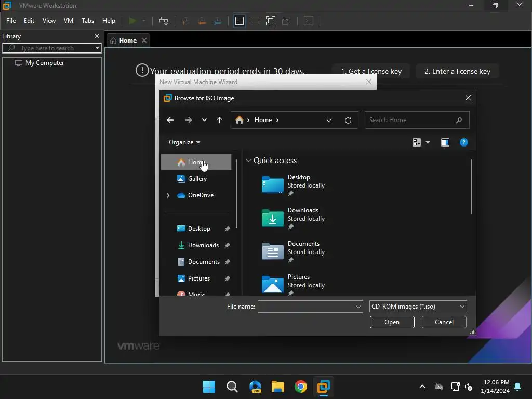The width and height of the screenshot is (532, 399).
Task: Click the take snapshot toolbar icon
Action: [x=185, y=21]
